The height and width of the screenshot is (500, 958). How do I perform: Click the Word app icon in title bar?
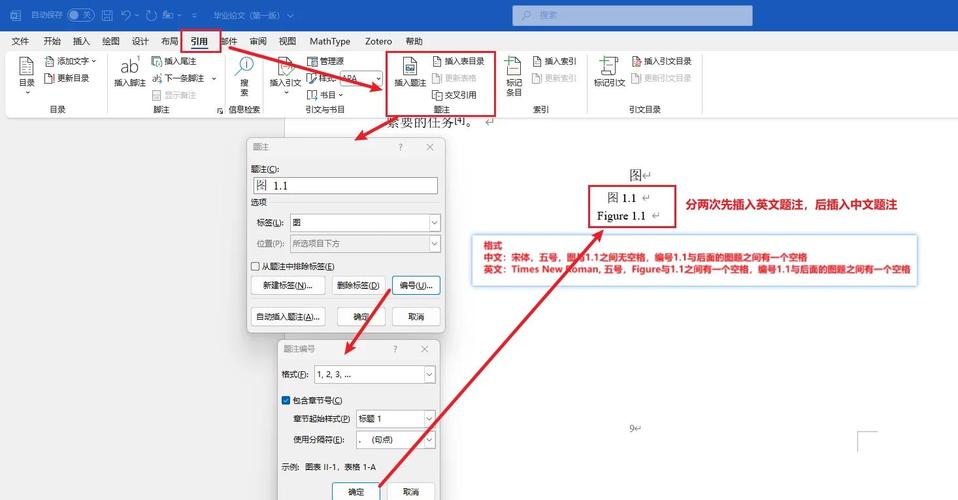coord(16,15)
